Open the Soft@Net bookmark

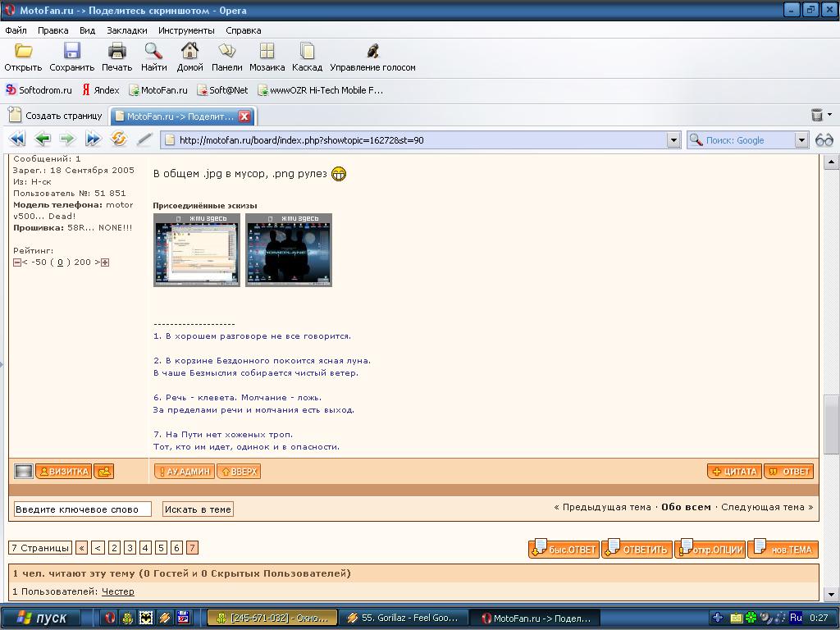coord(222,90)
